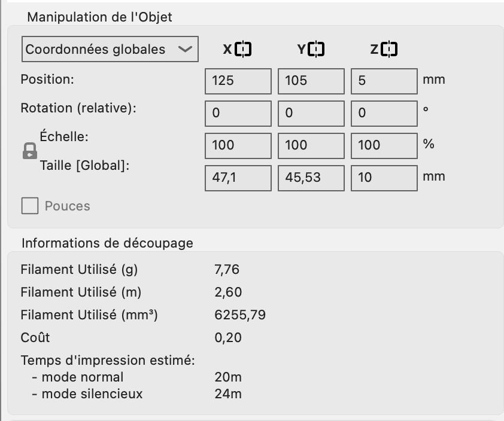Edit the Taille Y size field
504x421 pixels.
pos(311,178)
